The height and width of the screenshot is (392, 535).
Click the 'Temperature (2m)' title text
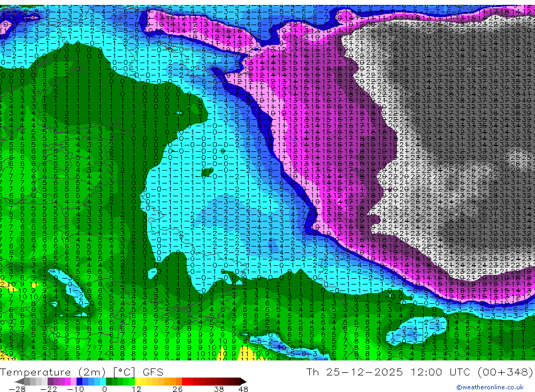(52, 372)
